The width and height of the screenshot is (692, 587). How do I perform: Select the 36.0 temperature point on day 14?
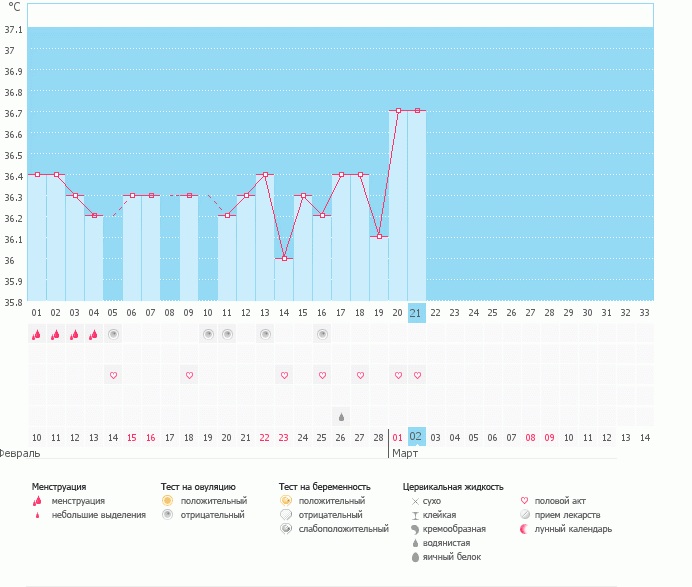[x=284, y=258]
